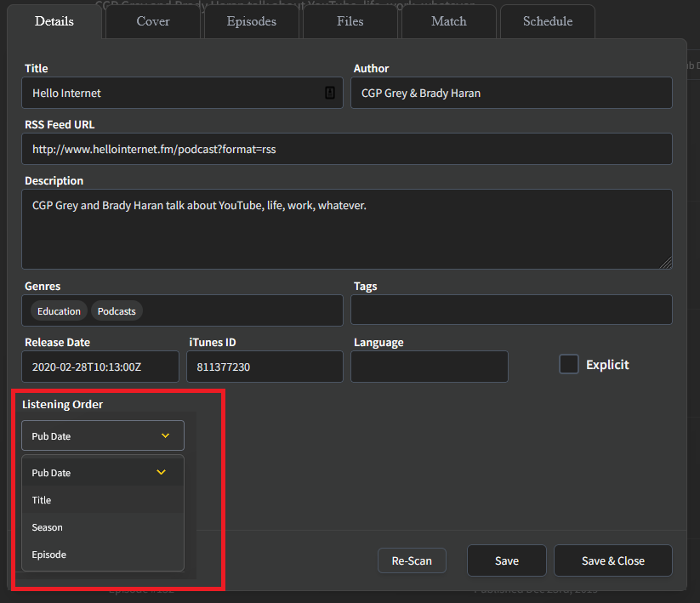Click the Explicit label text

(x=607, y=365)
